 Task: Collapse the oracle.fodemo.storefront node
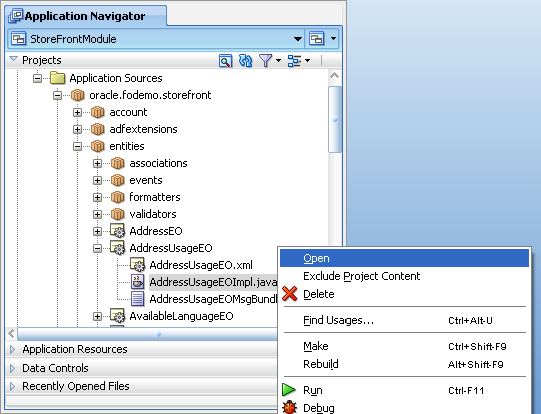click(57, 95)
